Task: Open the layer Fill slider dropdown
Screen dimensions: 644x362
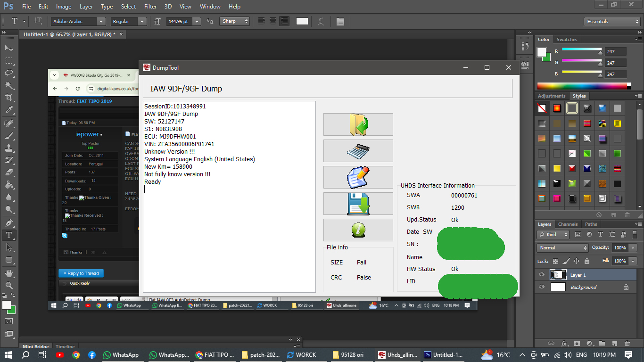Action: [633, 261]
